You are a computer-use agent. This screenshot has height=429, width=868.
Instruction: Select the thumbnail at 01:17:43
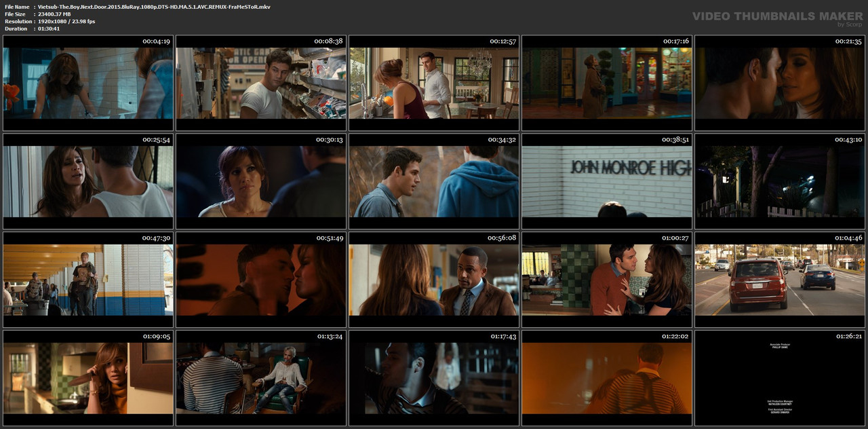[434, 379]
